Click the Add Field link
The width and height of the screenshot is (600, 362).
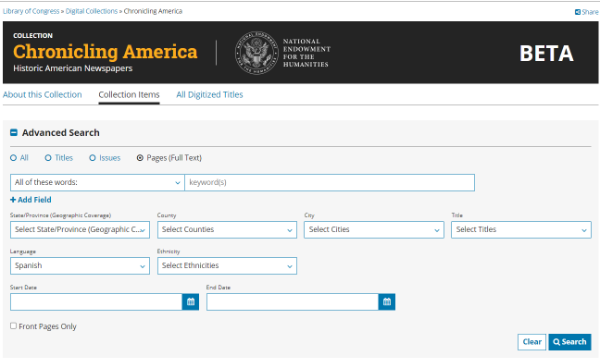(31, 200)
